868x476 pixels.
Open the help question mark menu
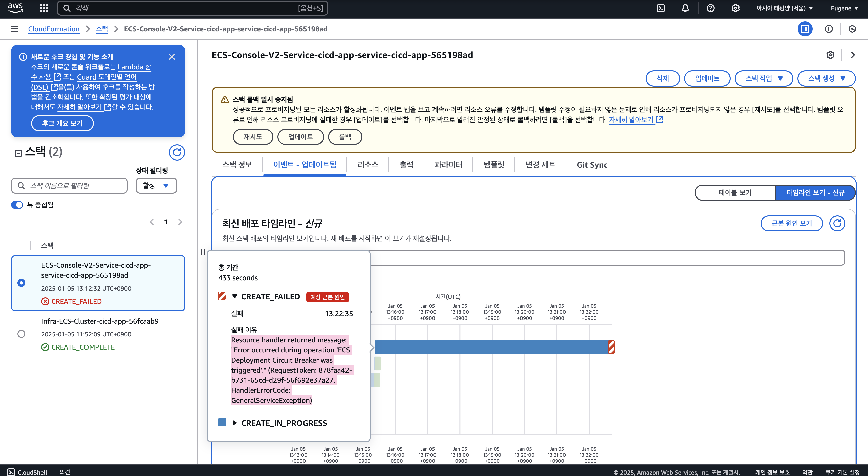pyautogui.click(x=710, y=8)
